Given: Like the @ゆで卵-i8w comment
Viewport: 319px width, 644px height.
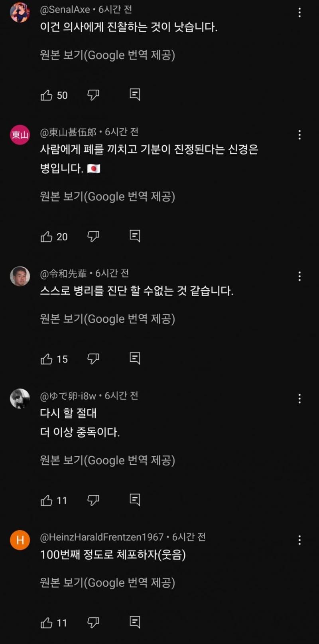Looking at the screenshot, I should [x=47, y=500].
